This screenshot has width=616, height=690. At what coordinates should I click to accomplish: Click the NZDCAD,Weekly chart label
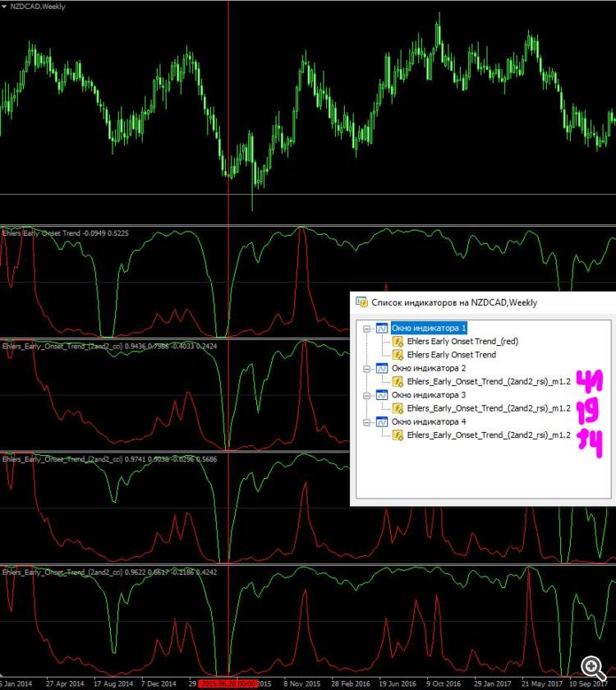pyautogui.click(x=38, y=7)
